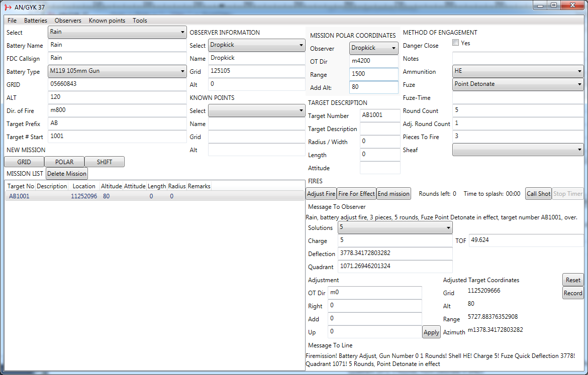Click the battery ALT field 120

click(117, 97)
